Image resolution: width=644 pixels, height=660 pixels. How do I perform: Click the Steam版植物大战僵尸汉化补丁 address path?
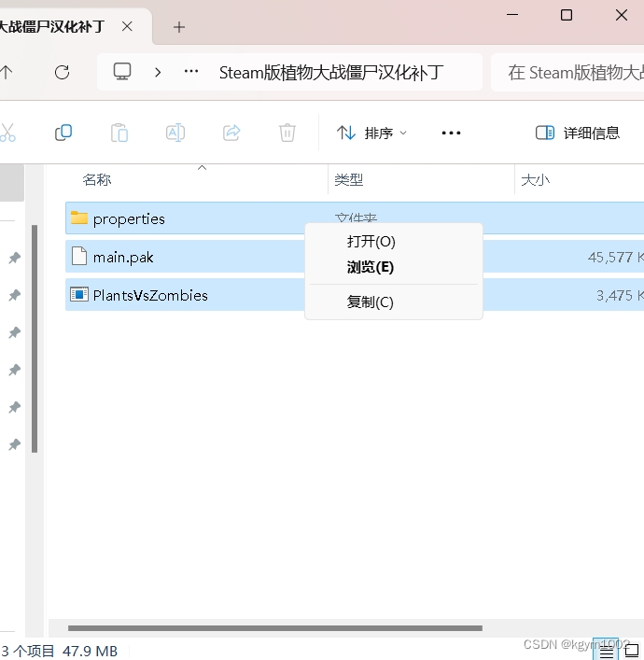(x=331, y=73)
